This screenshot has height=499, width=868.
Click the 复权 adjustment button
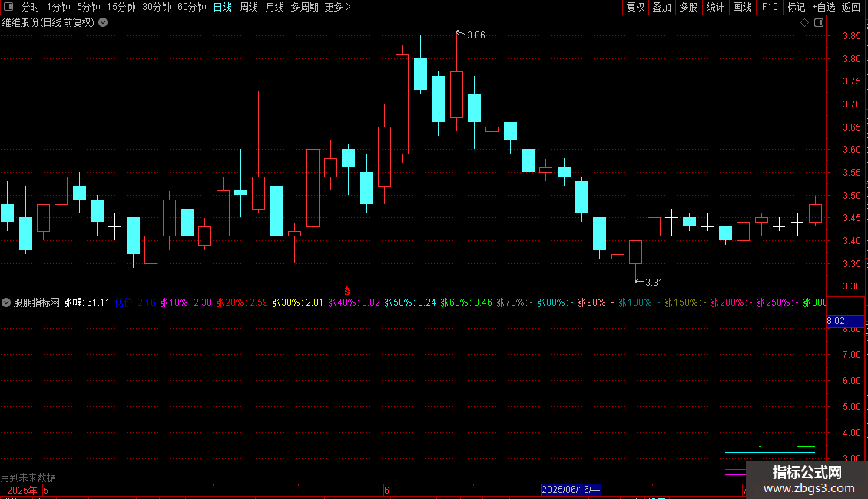pos(635,7)
